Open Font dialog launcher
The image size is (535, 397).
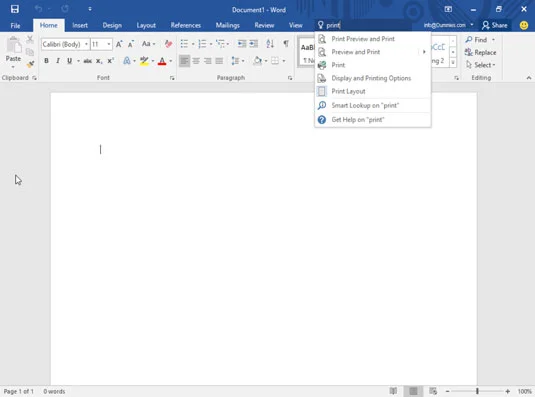(172, 78)
